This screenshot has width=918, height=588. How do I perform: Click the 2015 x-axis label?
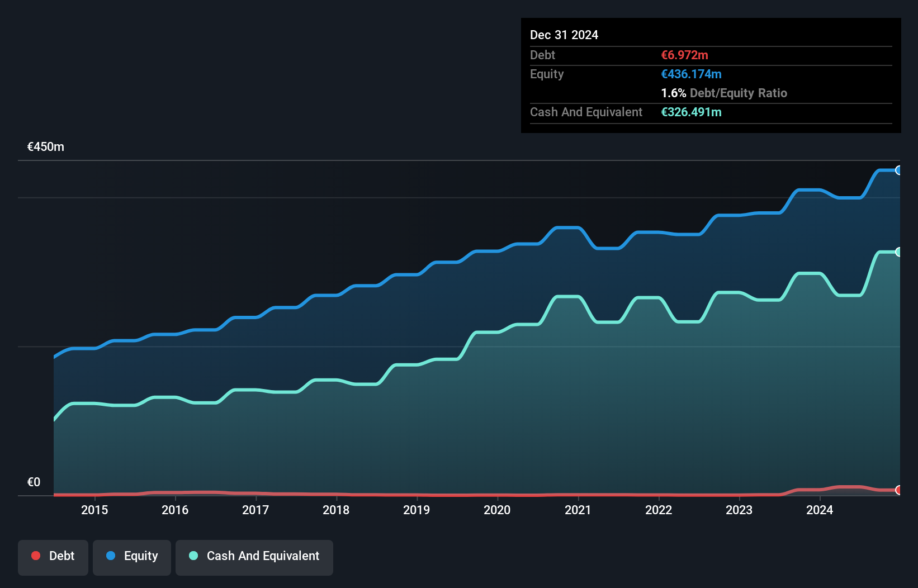coord(94,510)
